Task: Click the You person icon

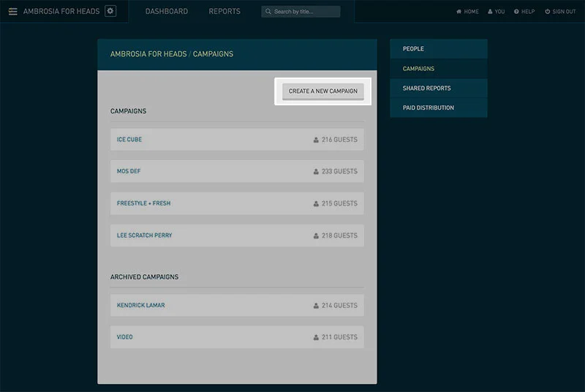Action: tap(490, 12)
